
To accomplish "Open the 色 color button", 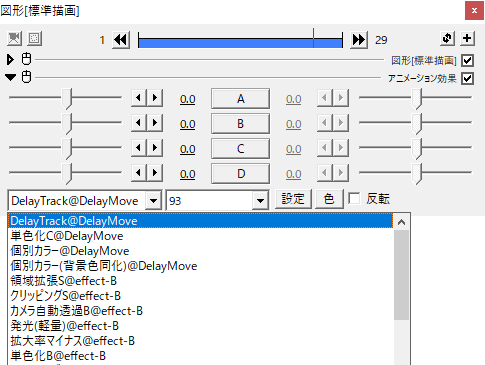I will coord(329,199).
